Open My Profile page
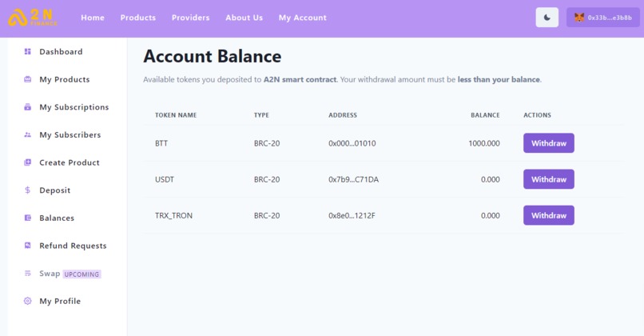The image size is (644, 336). coord(60,301)
